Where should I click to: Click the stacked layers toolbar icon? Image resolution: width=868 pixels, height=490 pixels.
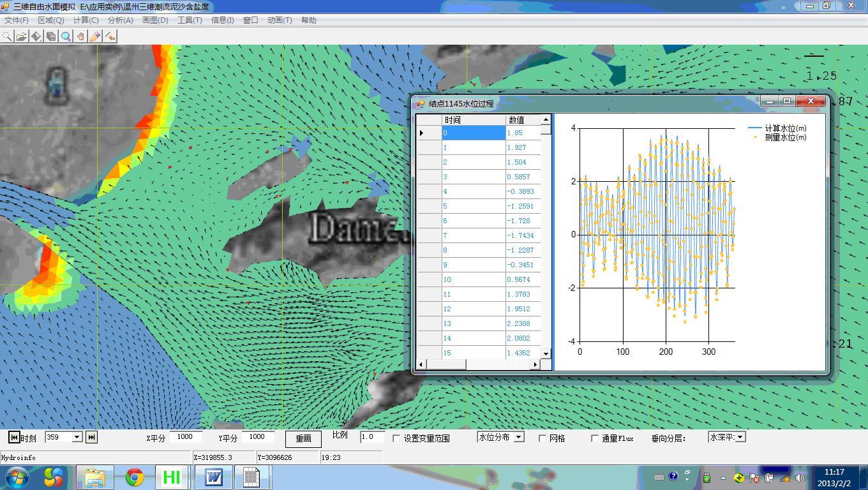click(51, 36)
